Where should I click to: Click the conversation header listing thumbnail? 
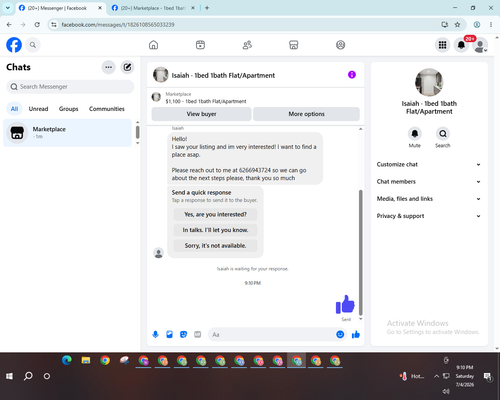[161, 75]
